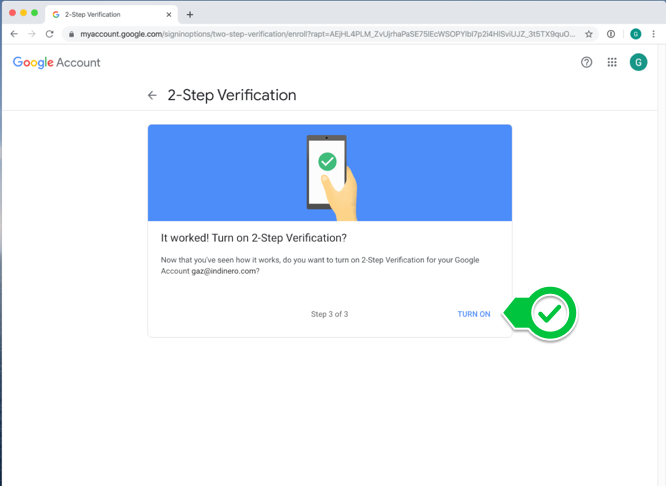666x486 pixels.
Task: Click the 'It worked! Turn on 2-Step Verification?' heading
Action: click(254, 238)
